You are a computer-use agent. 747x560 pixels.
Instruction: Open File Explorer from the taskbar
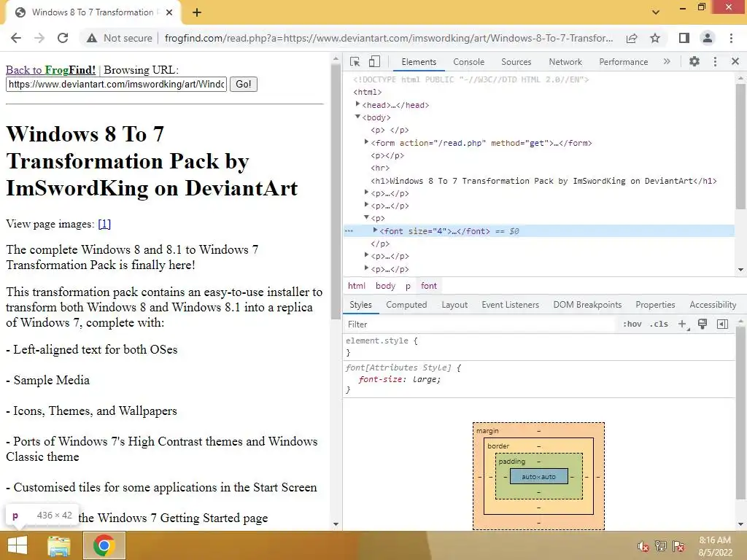[x=59, y=545]
